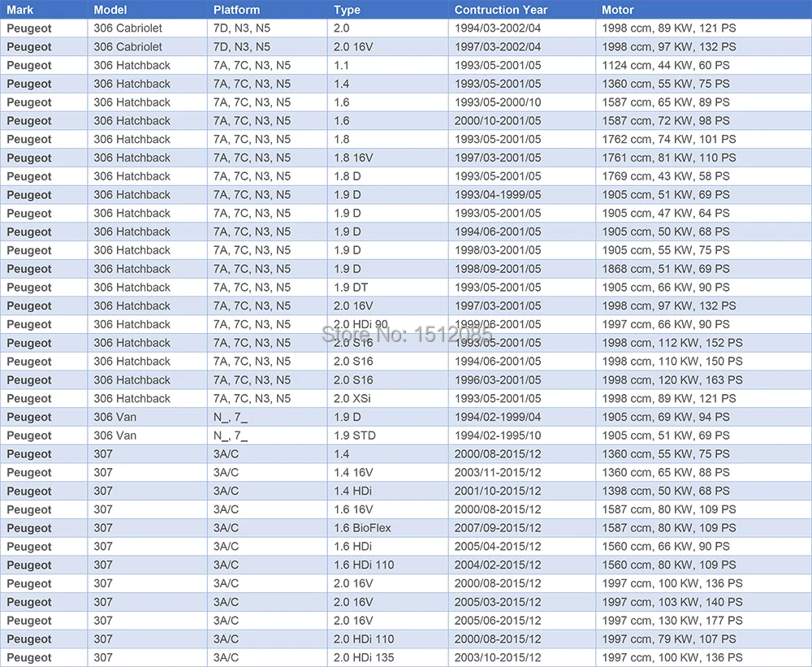Click motor cell "1360 ccm, 65 KW, 88 PS"
Image resolution: width=812 pixels, height=667 pixels.
(x=704, y=473)
